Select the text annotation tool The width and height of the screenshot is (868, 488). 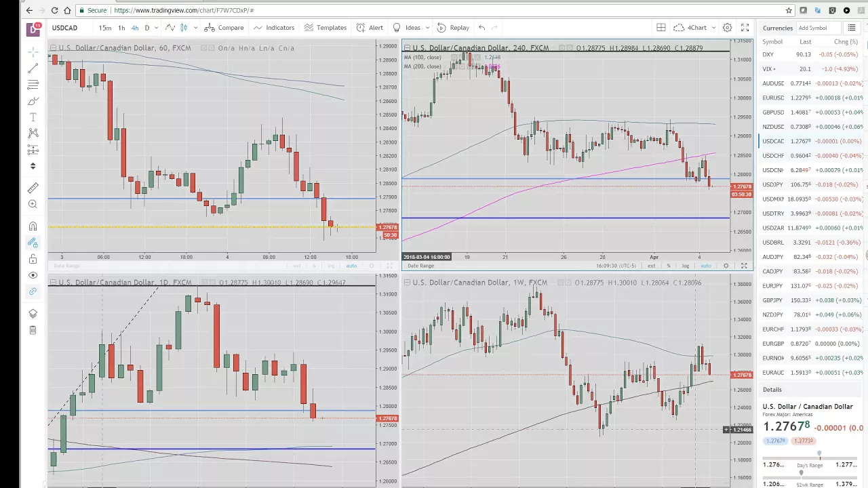(33, 117)
